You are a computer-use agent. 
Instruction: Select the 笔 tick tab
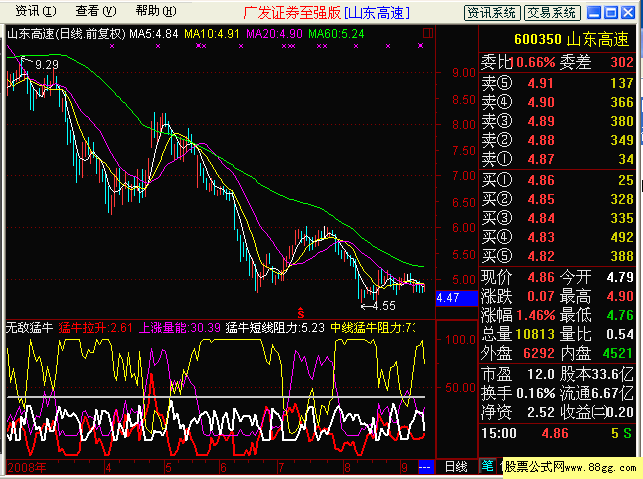point(487,466)
